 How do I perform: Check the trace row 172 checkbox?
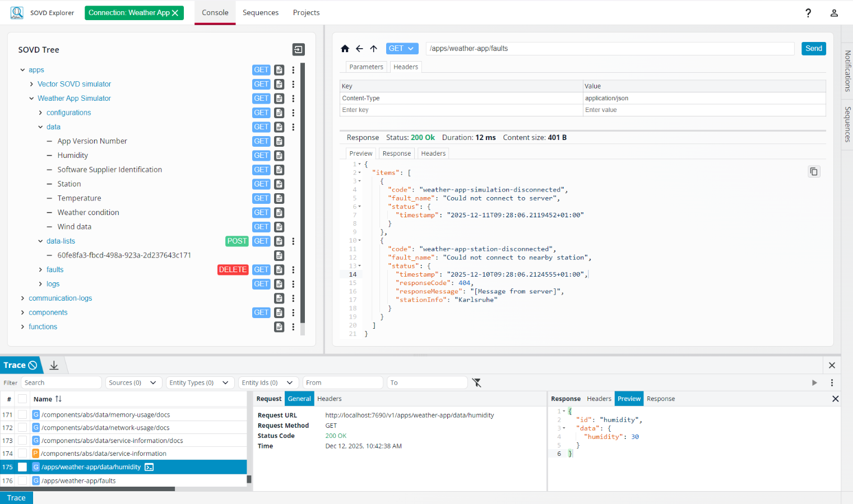click(22, 427)
